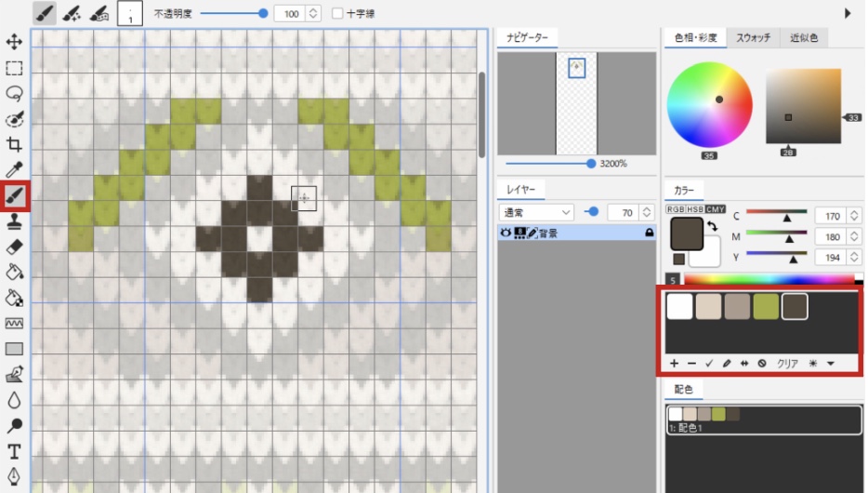
Task: Switch to the 色相・彩度 tab
Action: 695,37
